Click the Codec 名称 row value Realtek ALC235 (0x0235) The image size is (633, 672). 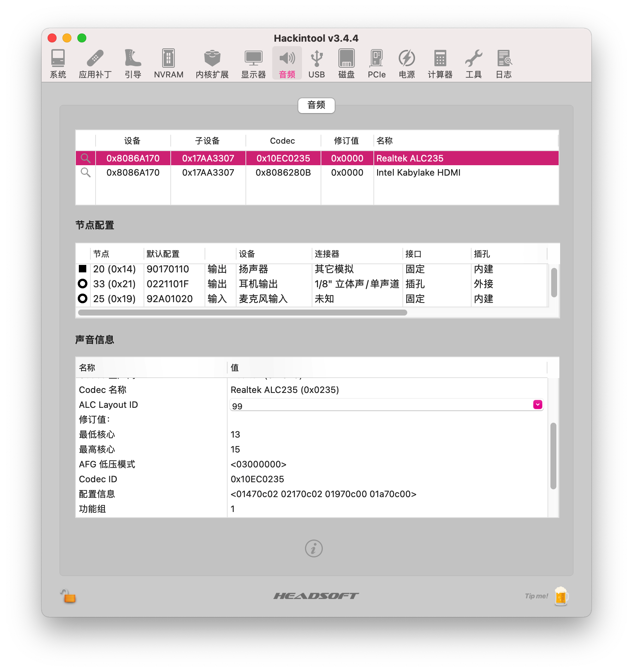coord(285,390)
